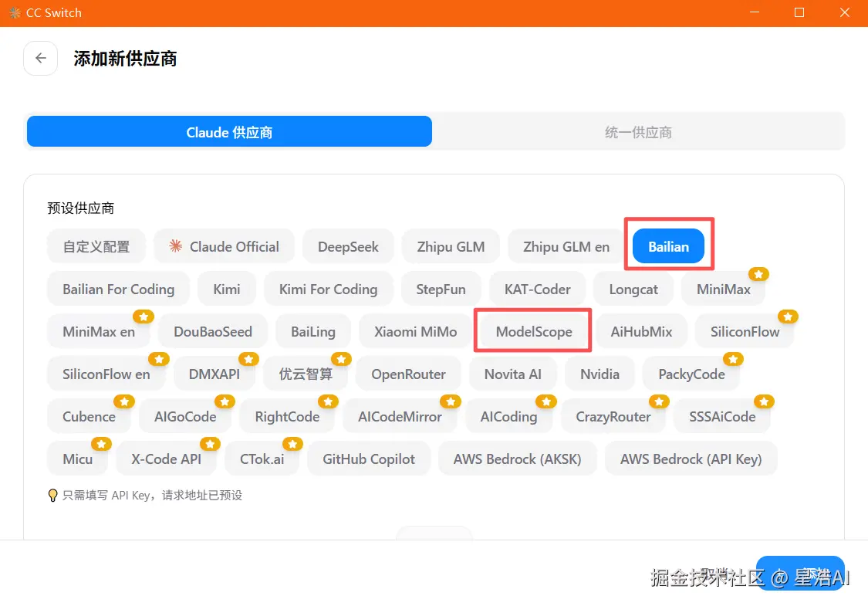This screenshot has width=868, height=606.
Task: Select the Kimi preset chip
Action: tap(227, 289)
